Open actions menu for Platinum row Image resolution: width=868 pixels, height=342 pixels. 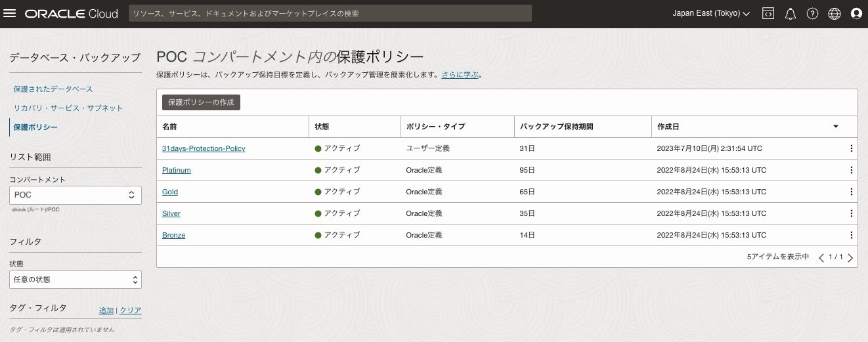[852, 170]
